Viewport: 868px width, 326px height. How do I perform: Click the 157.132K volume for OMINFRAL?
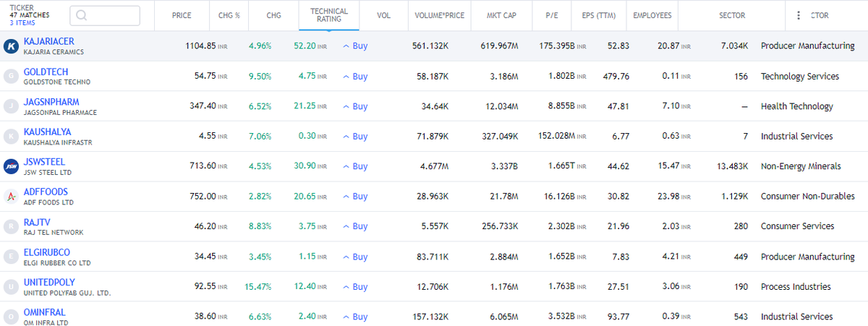(430, 317)
